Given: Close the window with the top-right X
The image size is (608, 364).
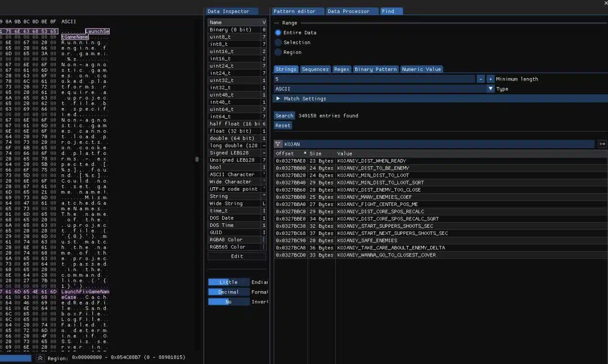Looking at the screenshot, I should point(606,3).
